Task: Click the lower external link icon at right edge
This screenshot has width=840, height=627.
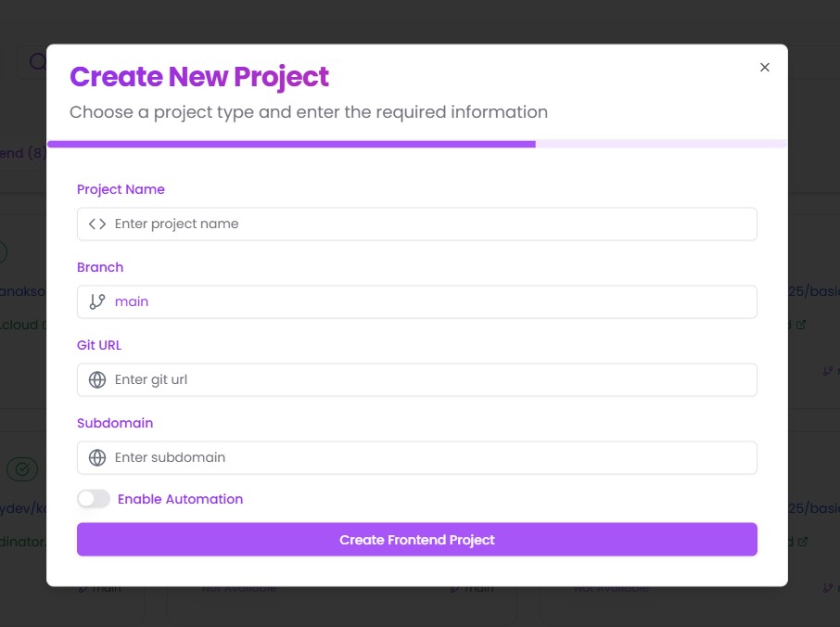Action: (x=803, y=542)
